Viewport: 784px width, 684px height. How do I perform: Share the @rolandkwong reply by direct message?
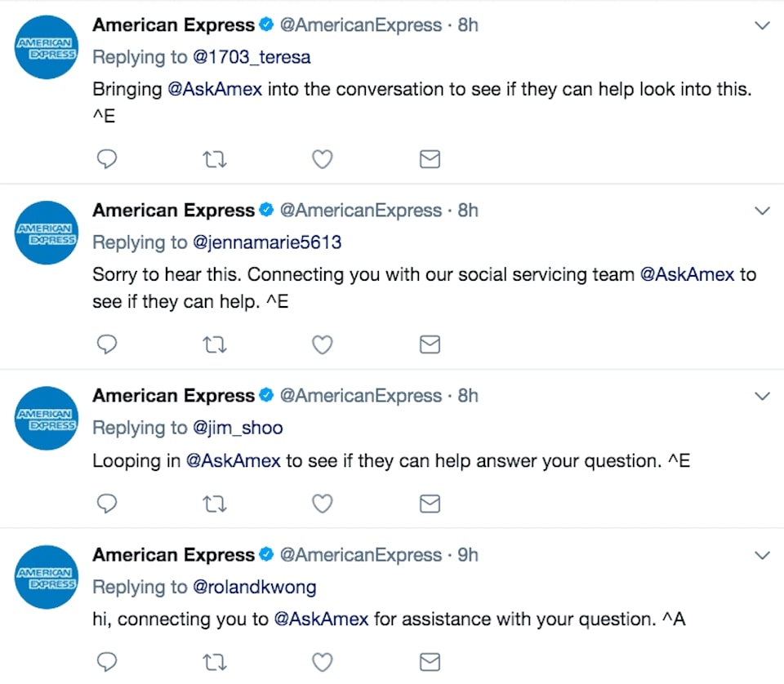pyautogui.click(x=430, y=662)
